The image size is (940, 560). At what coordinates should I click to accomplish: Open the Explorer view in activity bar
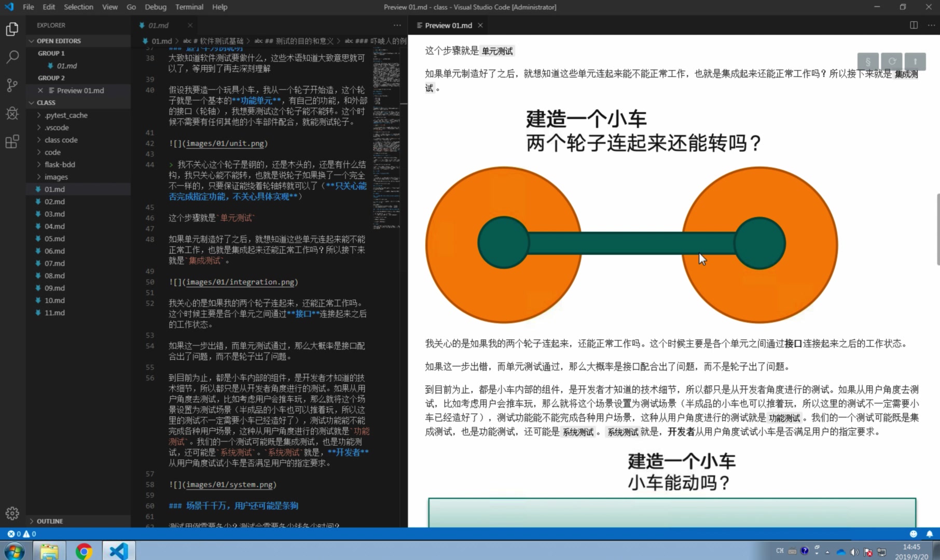click(x=12, y=29)
